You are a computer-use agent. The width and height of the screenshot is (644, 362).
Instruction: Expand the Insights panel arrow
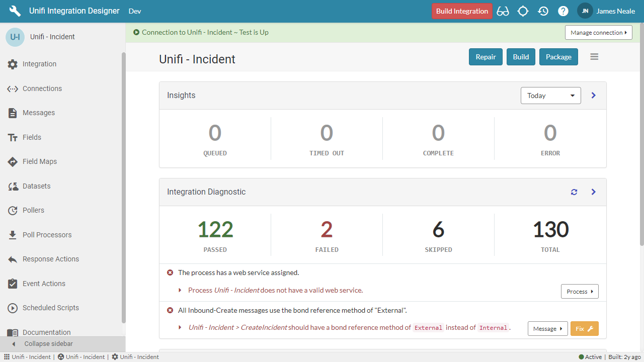click(x=594, y=96)
